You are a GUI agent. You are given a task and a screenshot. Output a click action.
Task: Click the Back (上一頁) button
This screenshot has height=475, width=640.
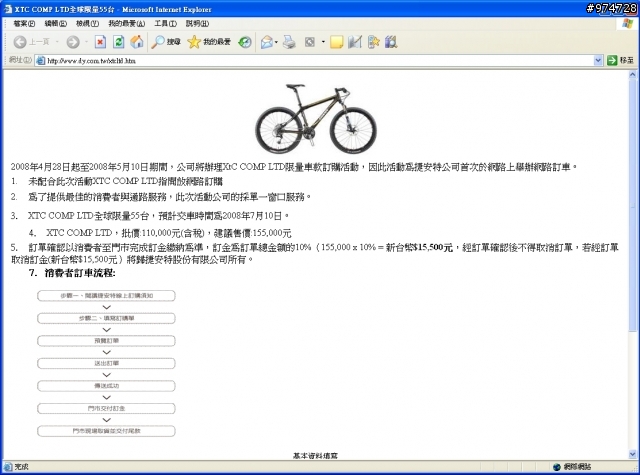tap(31, 42)
